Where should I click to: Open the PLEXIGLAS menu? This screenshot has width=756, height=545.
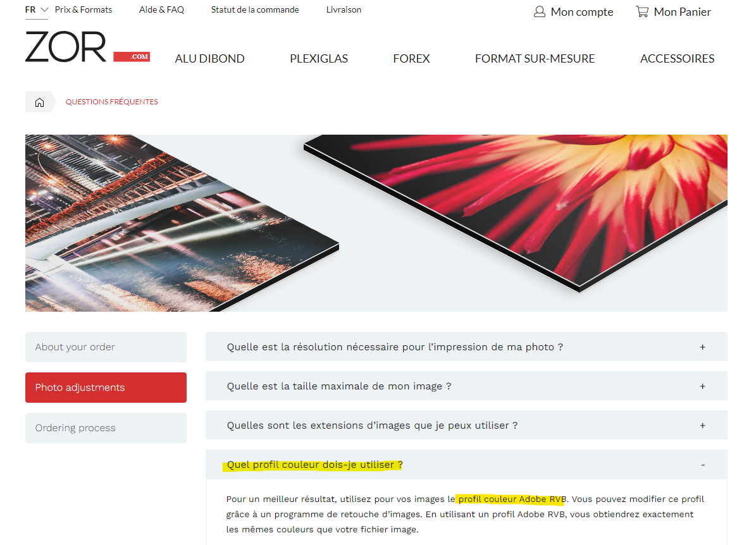click(x=319, y=59)
